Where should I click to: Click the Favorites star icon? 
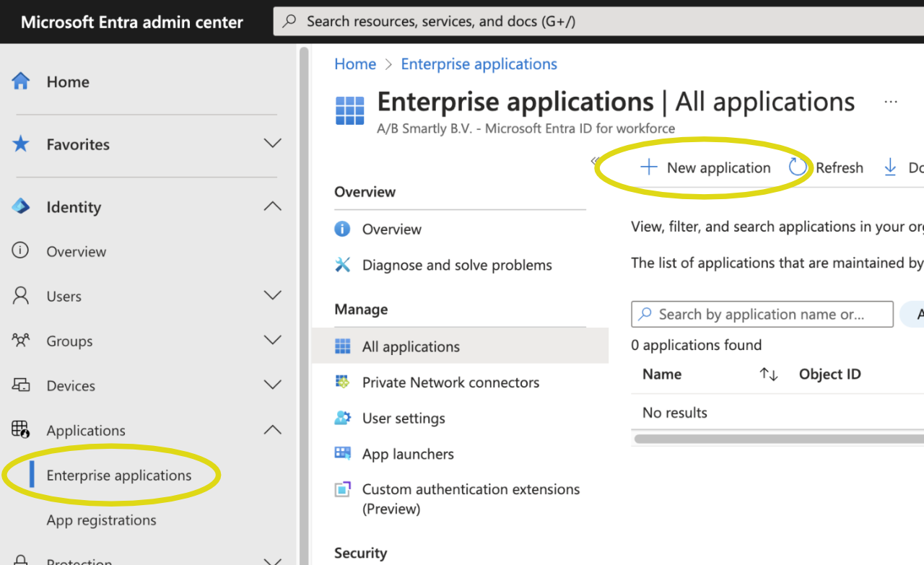(21, 144)
